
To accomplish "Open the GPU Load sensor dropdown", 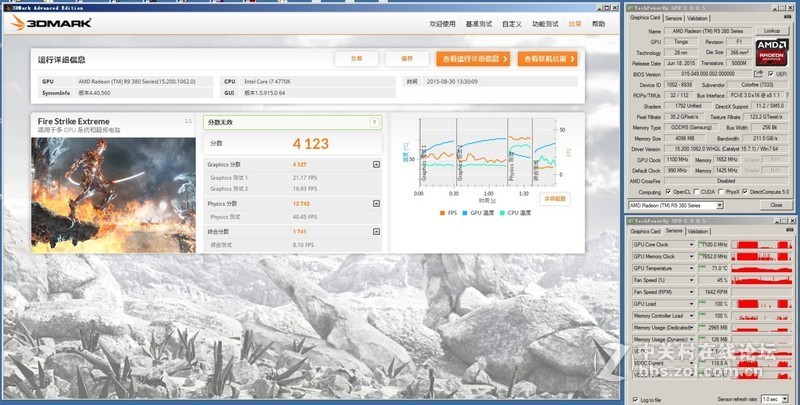I will (x=691, y=304).
